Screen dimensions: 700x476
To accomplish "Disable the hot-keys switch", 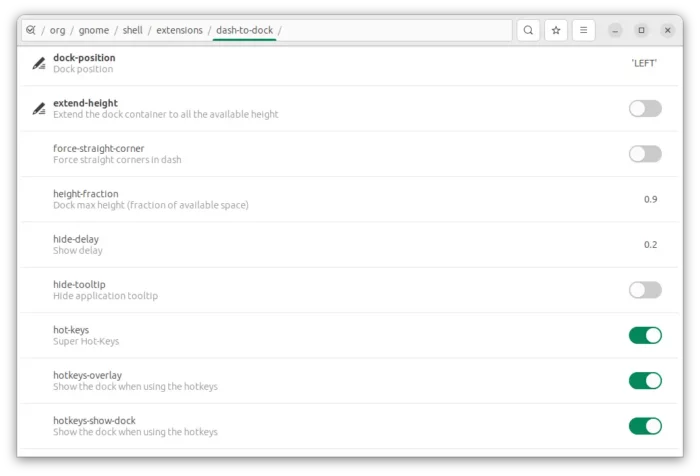I will [645, 335].
